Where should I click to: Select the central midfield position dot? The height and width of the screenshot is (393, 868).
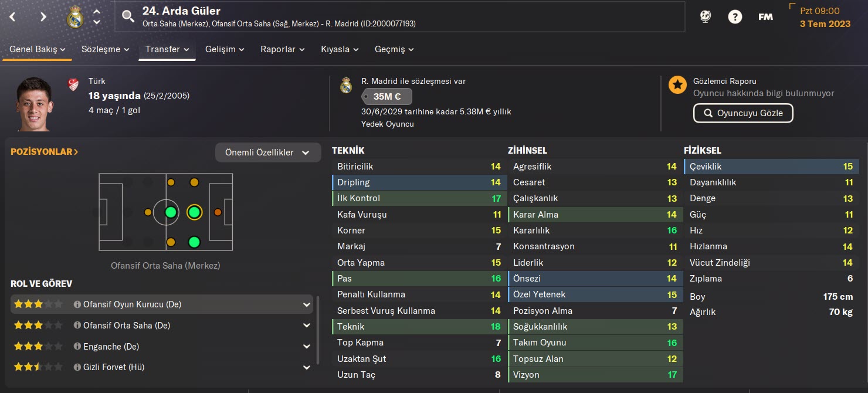point(171,212)
